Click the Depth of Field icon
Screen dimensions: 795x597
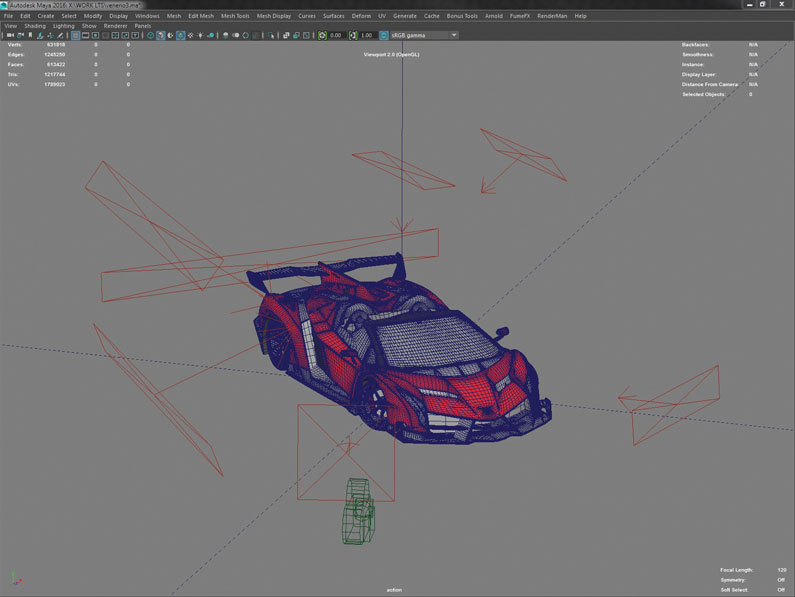256,36
